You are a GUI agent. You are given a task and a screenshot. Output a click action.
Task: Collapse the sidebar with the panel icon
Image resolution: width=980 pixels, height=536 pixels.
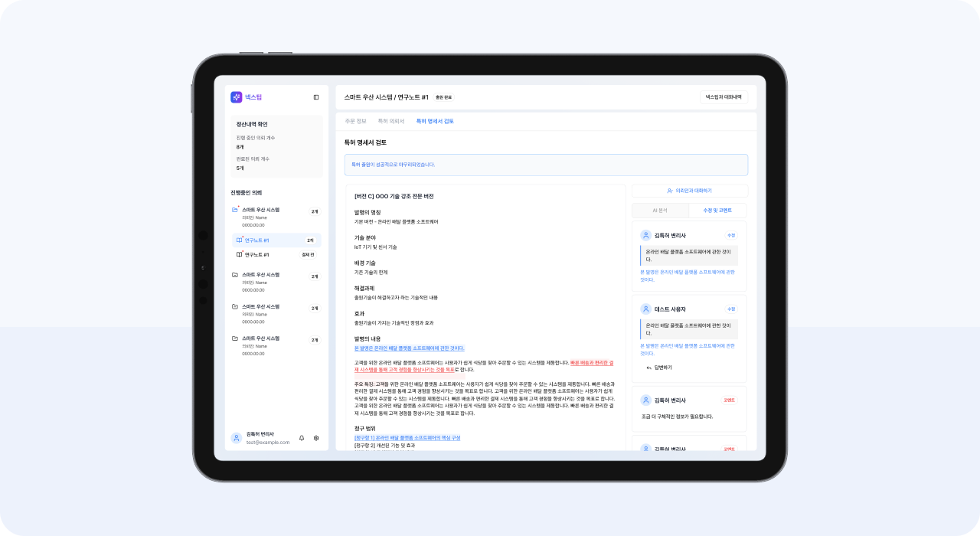pyautogui.click(x=316, y=97)
